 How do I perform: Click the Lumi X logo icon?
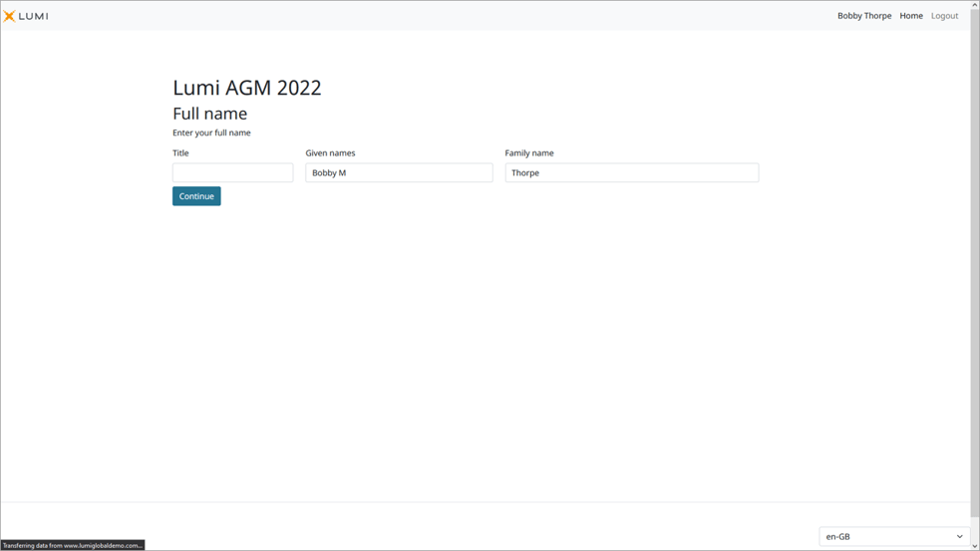(9, 16)
